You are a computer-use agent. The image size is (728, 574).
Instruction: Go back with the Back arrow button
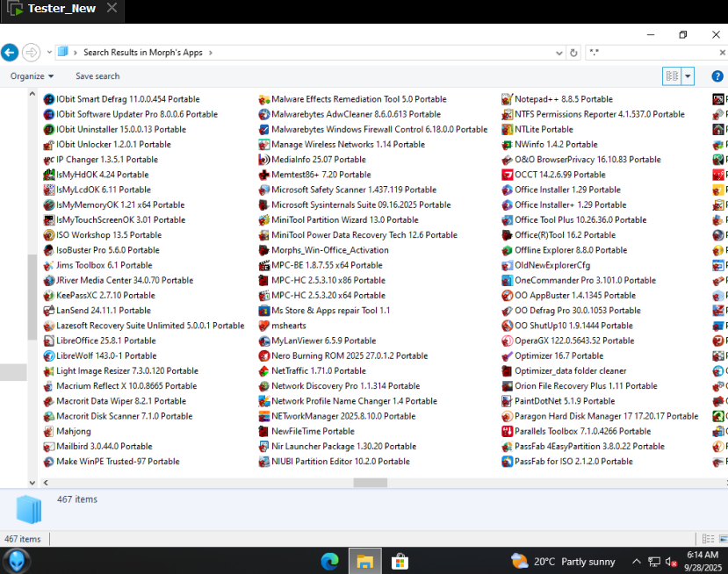pos(10,53)
